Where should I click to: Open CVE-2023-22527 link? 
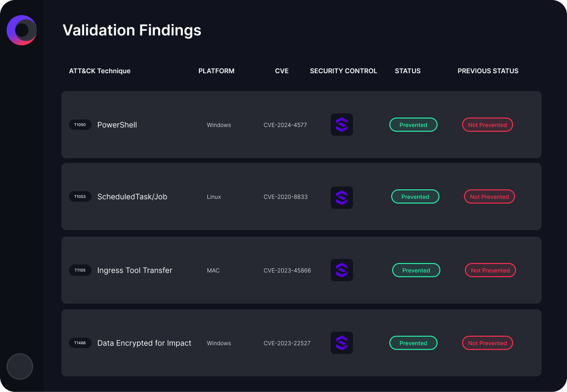click(x=287, y=343)
